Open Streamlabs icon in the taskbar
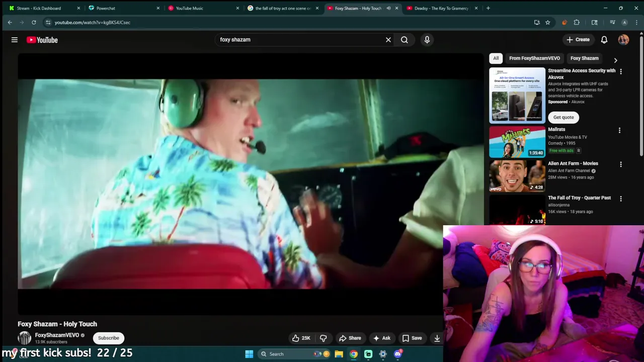Image resolution: width=644 pixels, height=362 pixels. (x=368, y=354)
